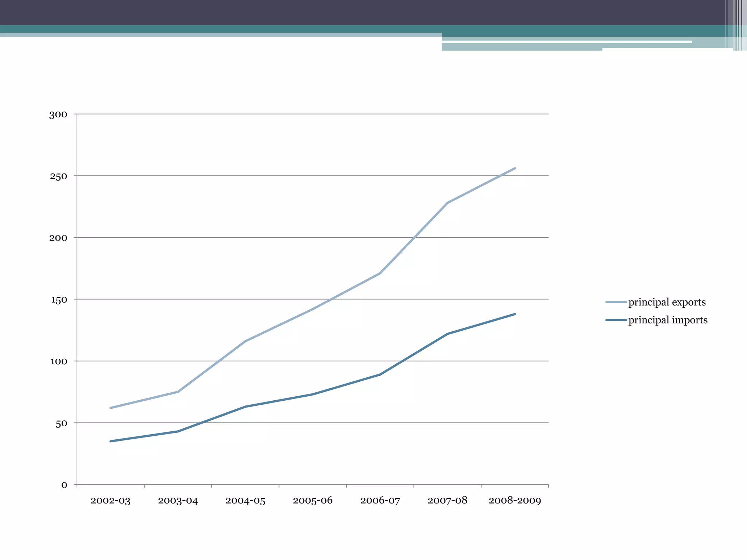
Task: Select the 2004-05 x-axis label
Action: (245, 501)
